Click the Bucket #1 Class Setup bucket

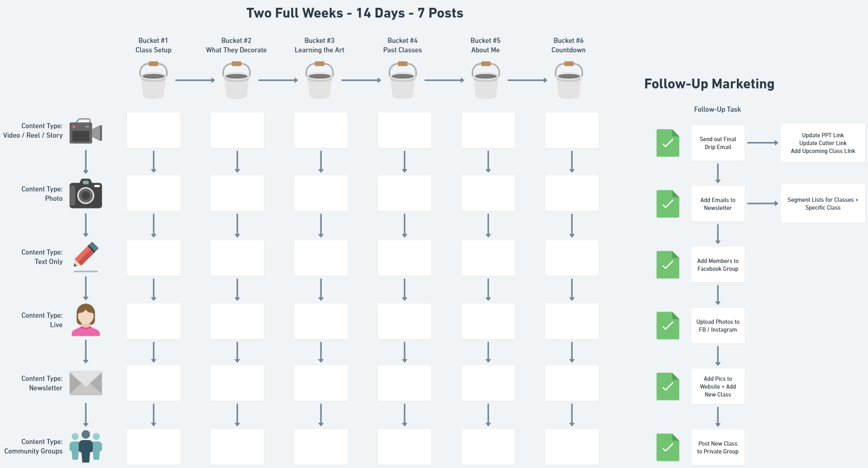click(x=153, y=81)
